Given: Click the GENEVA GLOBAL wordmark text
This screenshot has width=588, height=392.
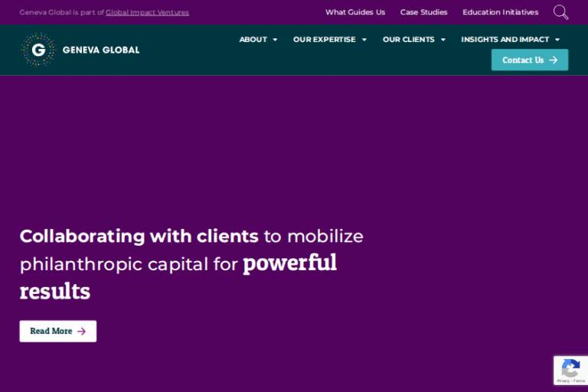Looking at the screenshot, I should (101, 50).
